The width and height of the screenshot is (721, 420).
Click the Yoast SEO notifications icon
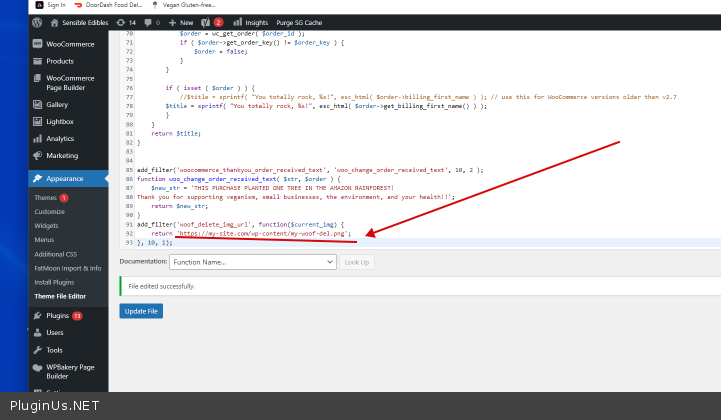point(212,21)
